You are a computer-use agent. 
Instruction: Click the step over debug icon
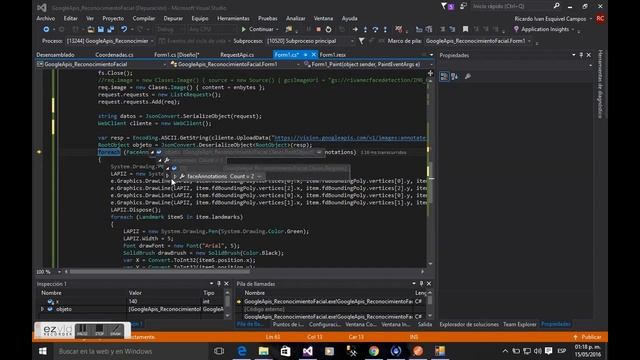[x=375, y=29]
